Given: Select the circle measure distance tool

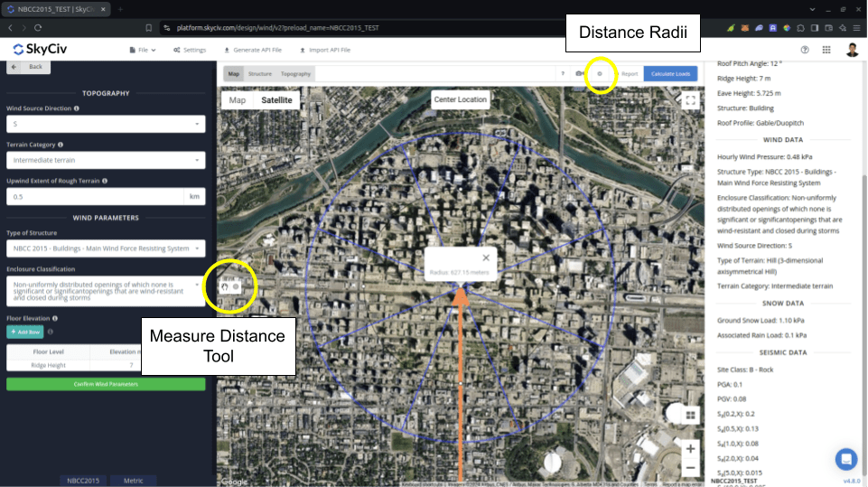Looking at the screenshot, I should click(x=236, y=286).
